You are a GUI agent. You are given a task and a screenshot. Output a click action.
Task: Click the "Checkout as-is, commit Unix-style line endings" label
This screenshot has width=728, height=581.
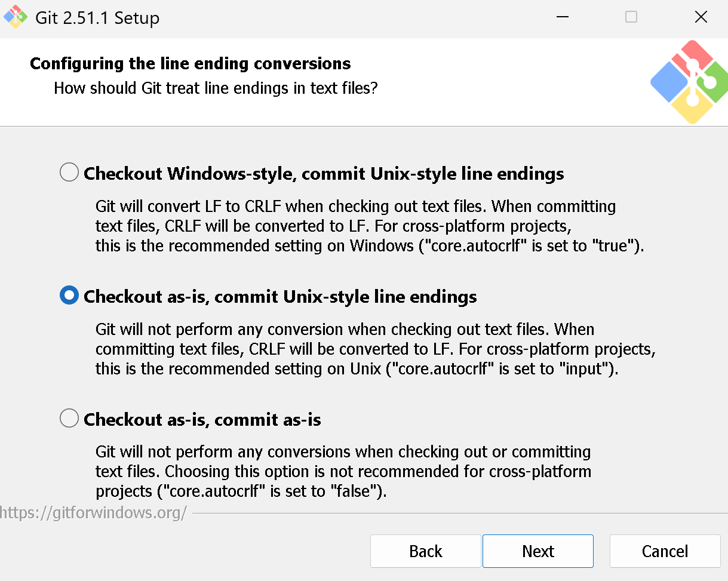tap(280, 297)
